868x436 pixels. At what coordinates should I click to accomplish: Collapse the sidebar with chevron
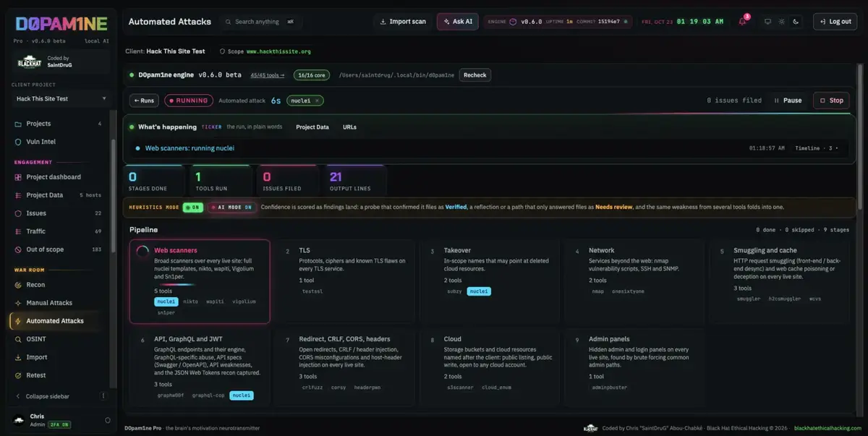(x=18, y=396)
